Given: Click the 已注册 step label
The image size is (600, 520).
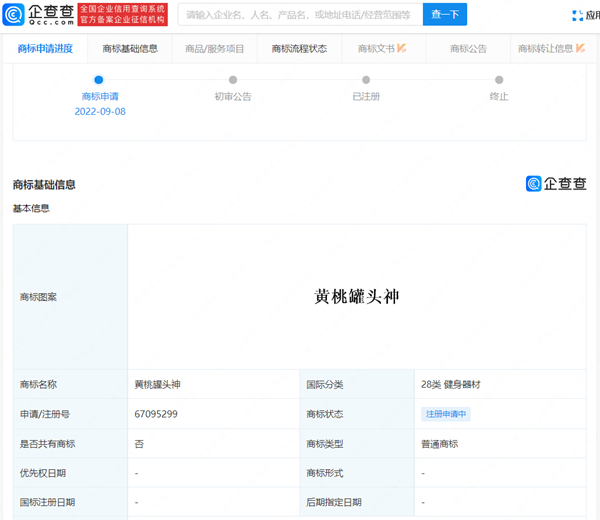Looking at the screenshot, I should [366, 96].
